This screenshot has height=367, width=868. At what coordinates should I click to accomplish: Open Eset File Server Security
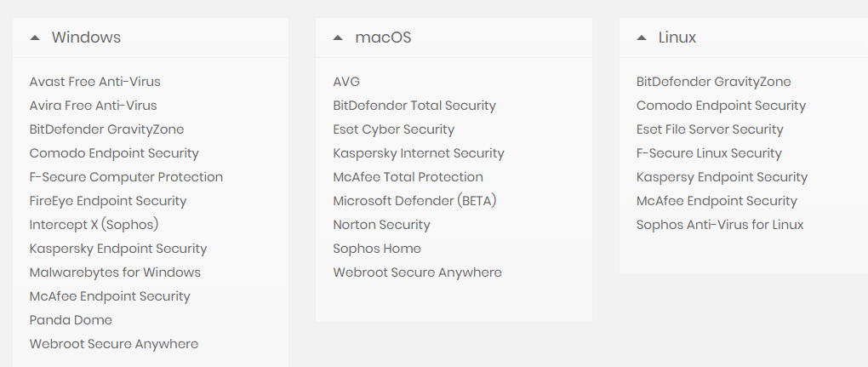coord(710,129)
